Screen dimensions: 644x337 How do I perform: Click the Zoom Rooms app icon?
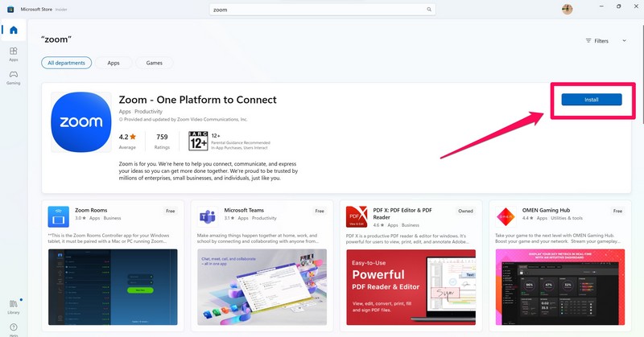(59, 217)
